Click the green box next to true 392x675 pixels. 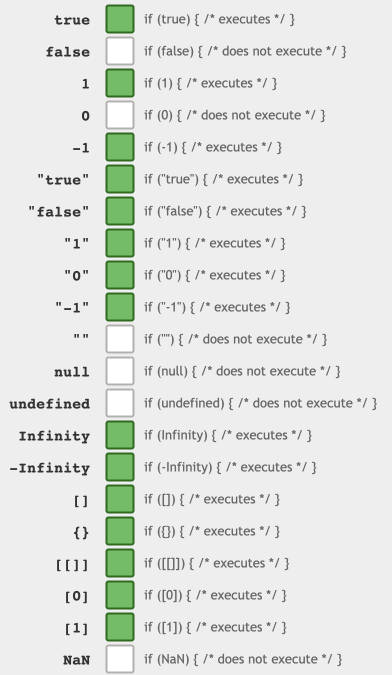(x=120, y=19)
